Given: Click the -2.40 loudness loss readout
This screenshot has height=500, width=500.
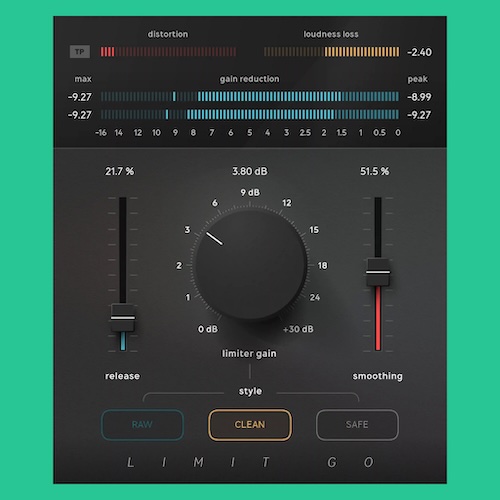Looking at the screenshot, I should [x=420, y=52].
